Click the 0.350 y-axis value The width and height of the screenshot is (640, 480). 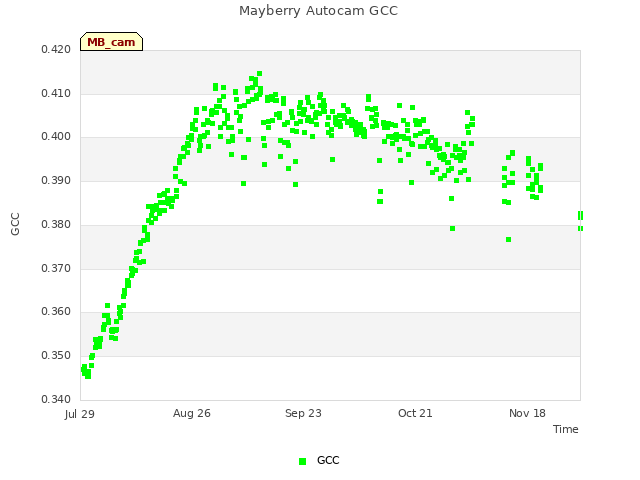(x=56, y=356)
